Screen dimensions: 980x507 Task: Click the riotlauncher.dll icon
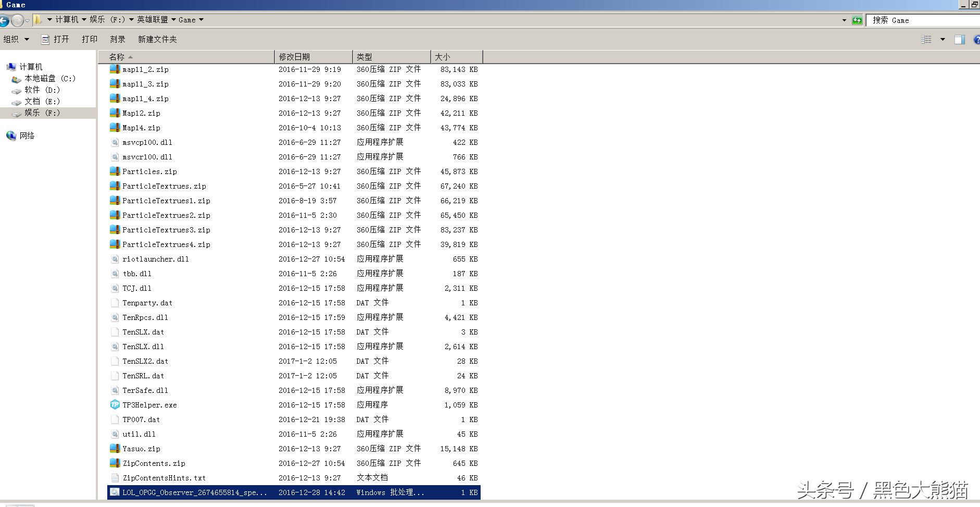(115, 259)
